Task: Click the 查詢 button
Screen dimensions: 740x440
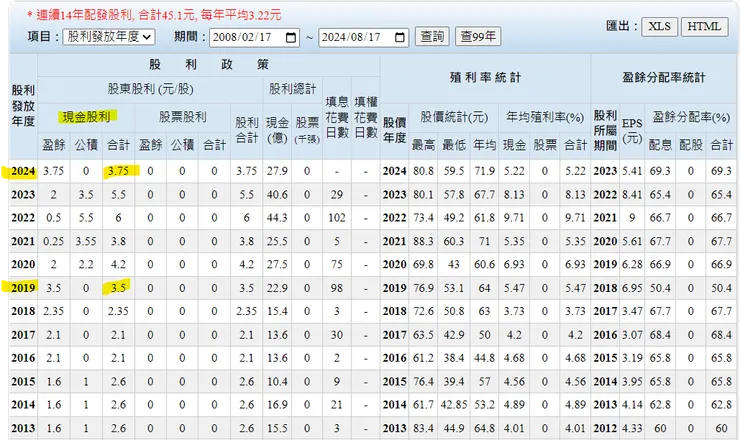Action: (432, 37)
